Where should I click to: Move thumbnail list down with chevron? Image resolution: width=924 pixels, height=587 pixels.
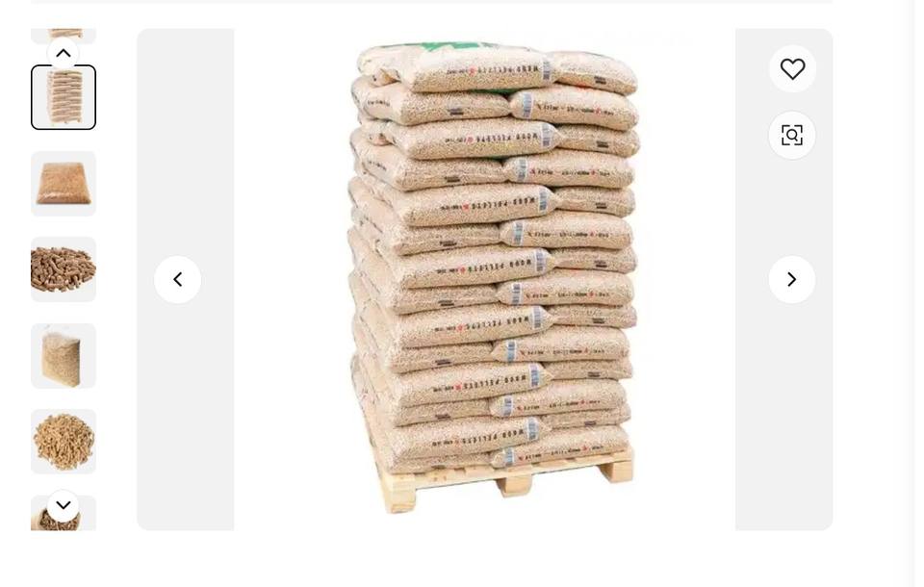click(x=64, y=505)
